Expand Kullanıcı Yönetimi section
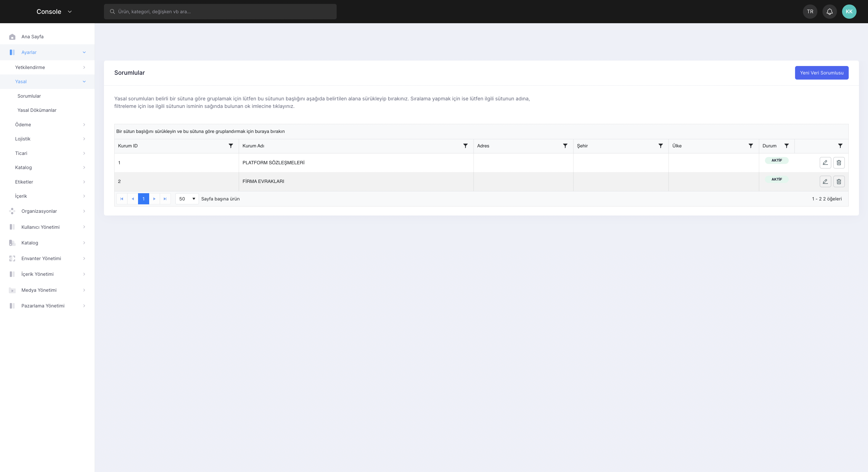The width and height of the screenshot is (868, 472). click(x=47, y=227)
